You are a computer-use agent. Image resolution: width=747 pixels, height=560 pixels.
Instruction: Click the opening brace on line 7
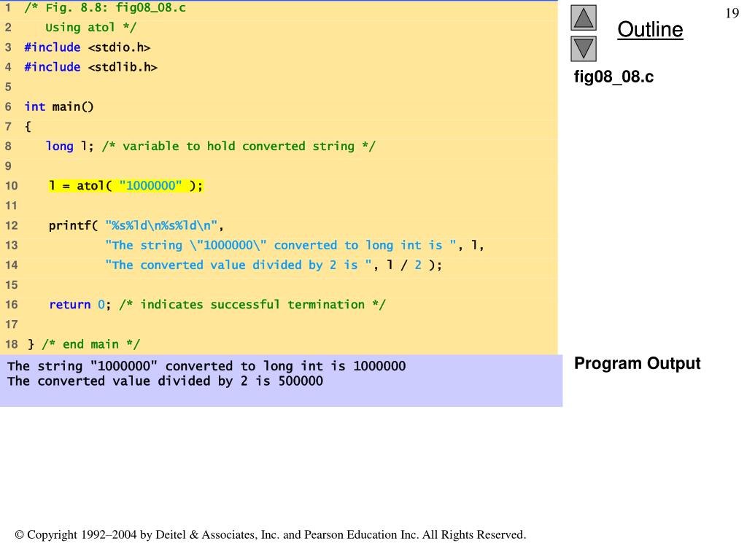click(x=28, y=127)
